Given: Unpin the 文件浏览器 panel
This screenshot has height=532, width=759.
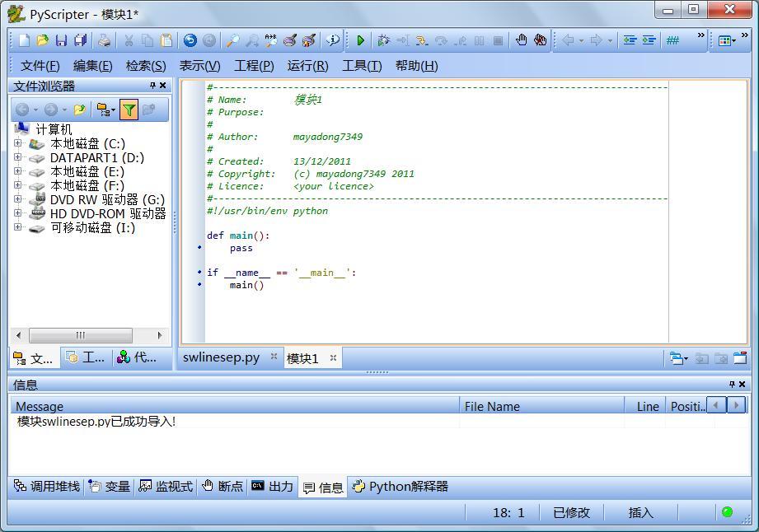Looking at the screenshot, I should (x=152, y=86).
